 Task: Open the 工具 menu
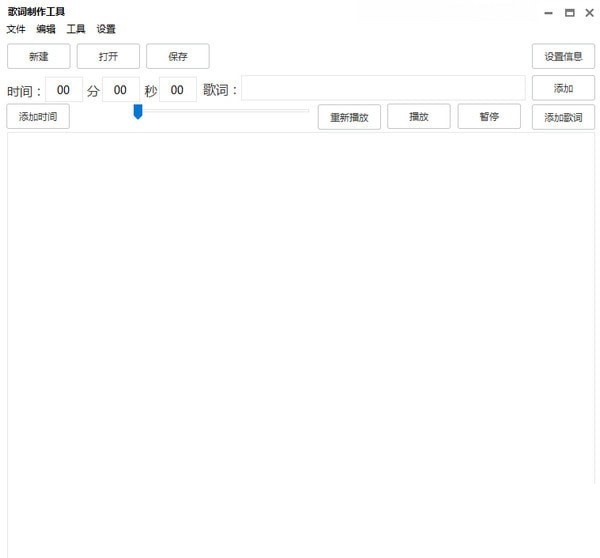[76, 29]
